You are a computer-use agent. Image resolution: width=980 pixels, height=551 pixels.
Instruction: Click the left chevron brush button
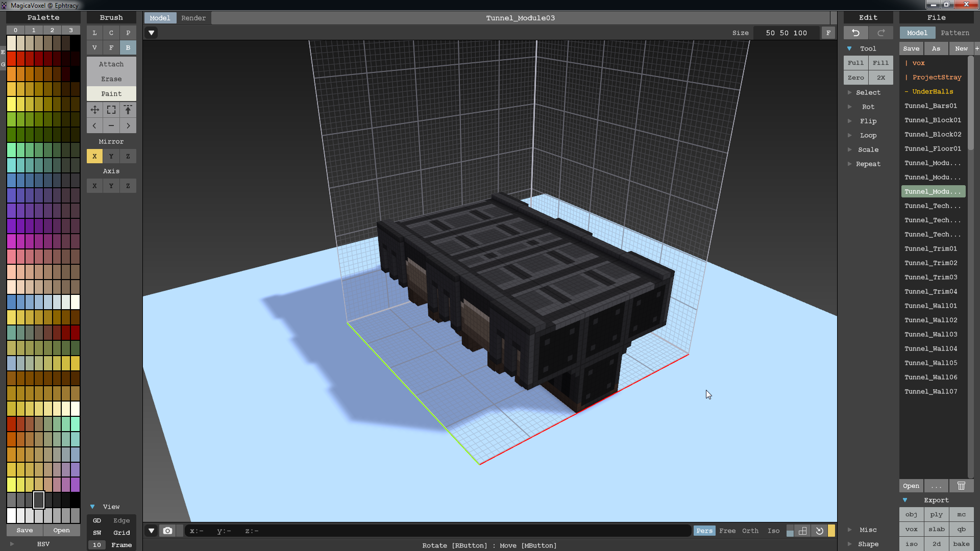click(94, 126)
